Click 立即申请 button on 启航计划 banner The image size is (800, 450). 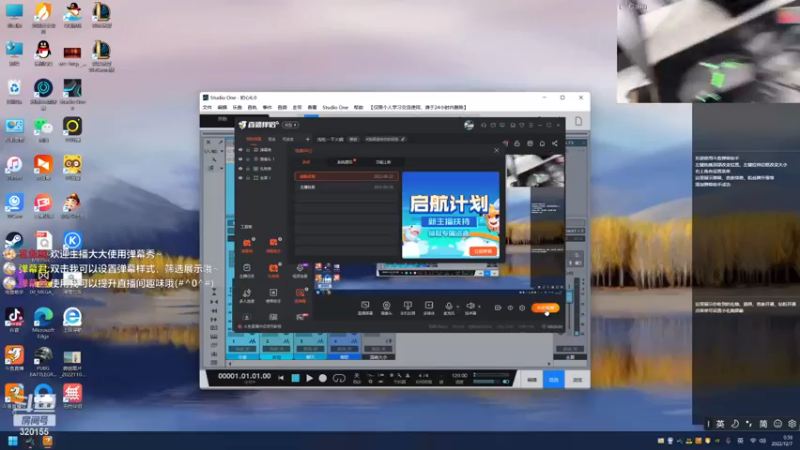(483, 251)
